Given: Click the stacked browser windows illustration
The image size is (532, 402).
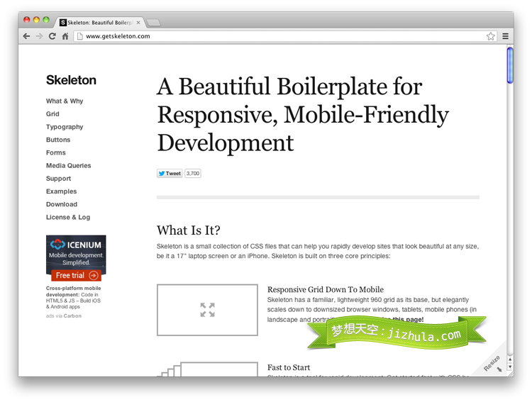Looking at the screenshot, I should click(x=207, y=369).
